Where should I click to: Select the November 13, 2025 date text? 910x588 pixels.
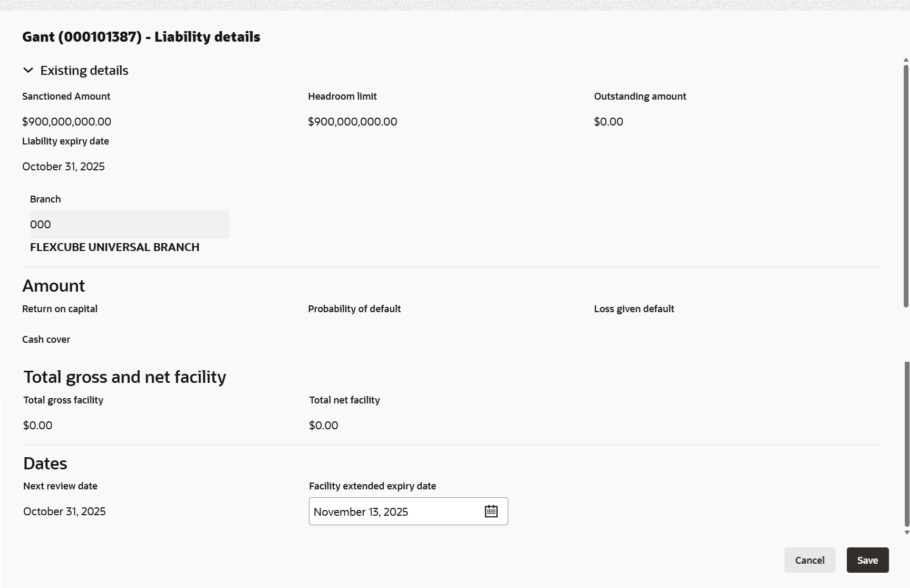[x=361, y=511]
